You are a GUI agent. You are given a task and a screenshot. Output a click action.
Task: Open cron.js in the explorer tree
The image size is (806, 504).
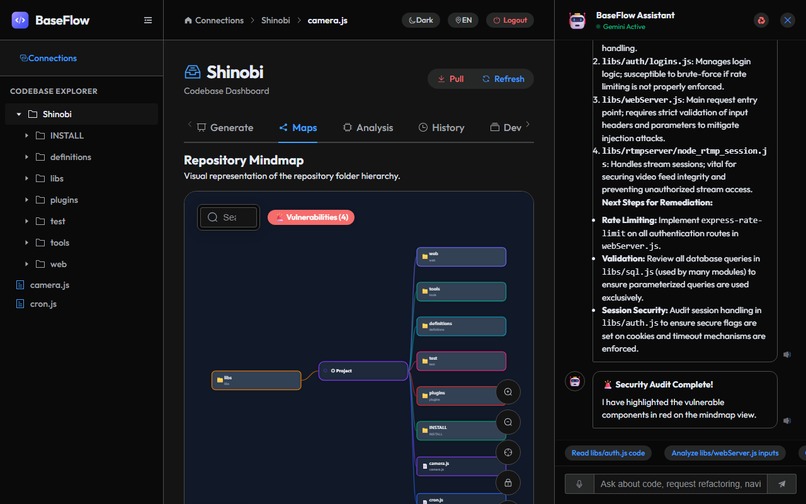(x=43, y=304)
